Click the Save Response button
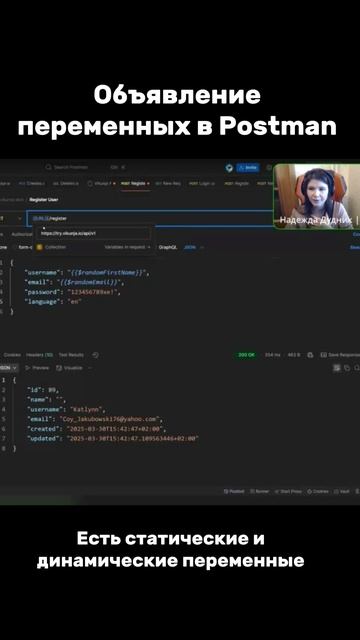 pos(340,355)
